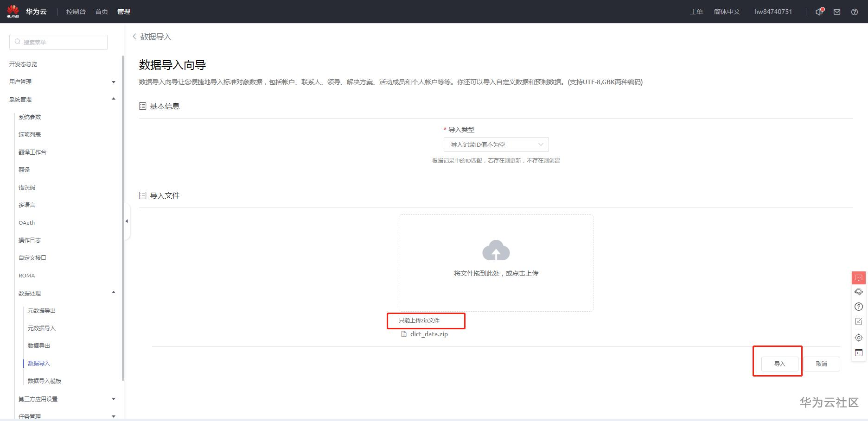
Task: Go back using the arrow beside 数据导入
Action: pos(134,37)
